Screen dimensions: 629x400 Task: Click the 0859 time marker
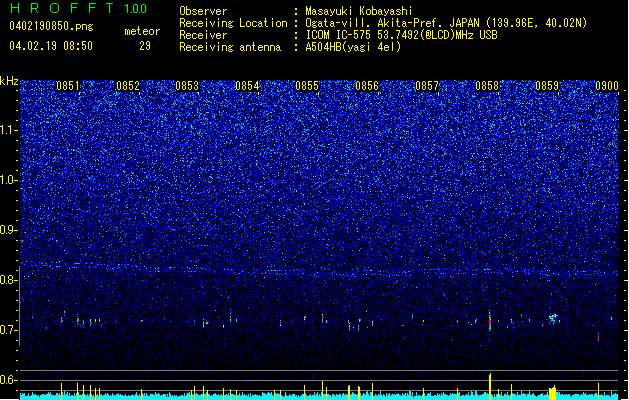click(x=547, y=86)
